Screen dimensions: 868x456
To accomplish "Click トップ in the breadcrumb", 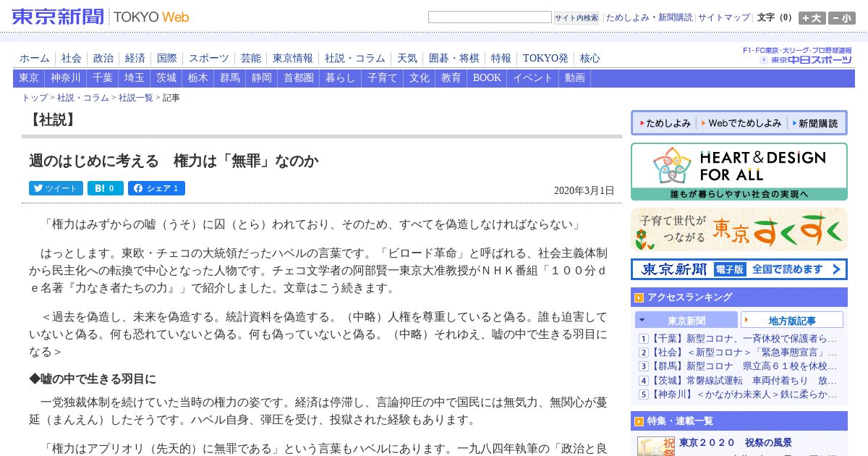I will [x=35, y=98].
